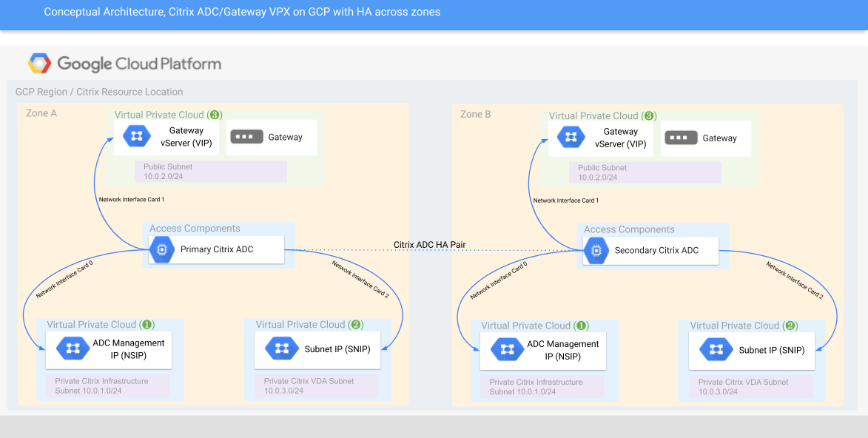Click Zone A Network Interface Card 1 label
Screen dimensions: 868x438
pyautogui.click(x=132, y=199)
